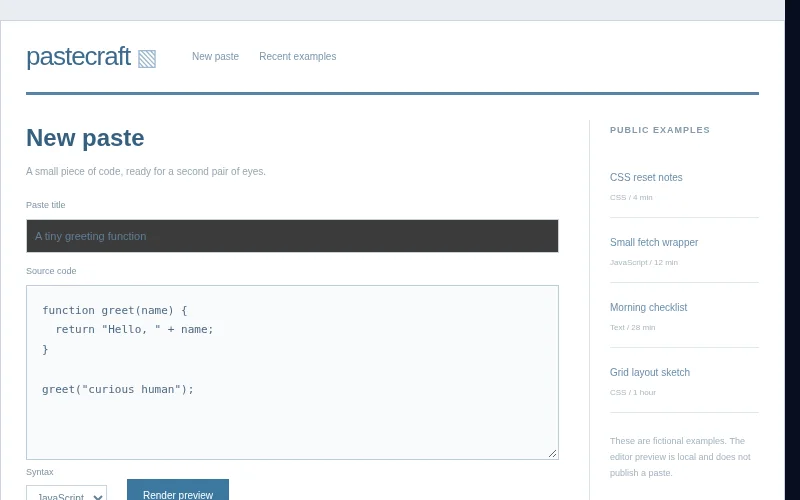Click the 'A small piece of code' subtitle
The height and width of the screenshot is (500, 800).
[x=146, y=171]
